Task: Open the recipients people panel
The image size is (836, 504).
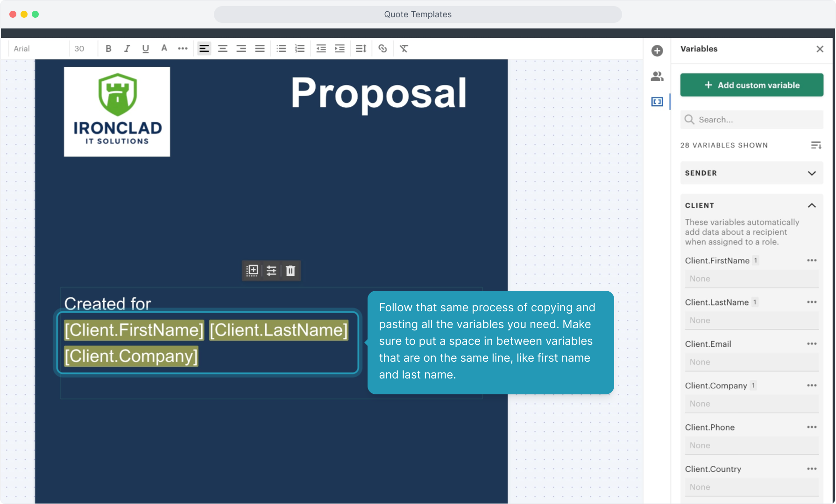Action: (x=657, y=76)
